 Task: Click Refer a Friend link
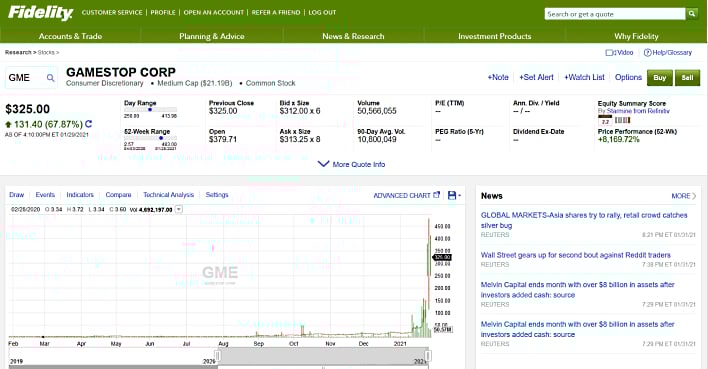coord(276,13)
